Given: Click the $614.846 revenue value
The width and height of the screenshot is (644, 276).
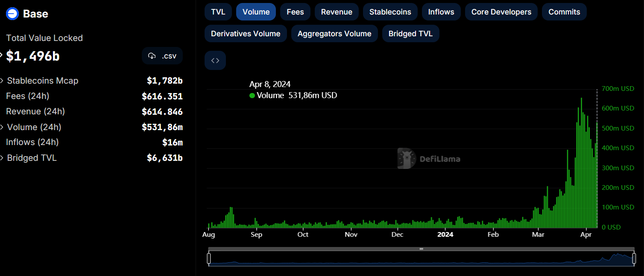Looking at the screenshot, I should pyautogui.click(x=162, y=112).
